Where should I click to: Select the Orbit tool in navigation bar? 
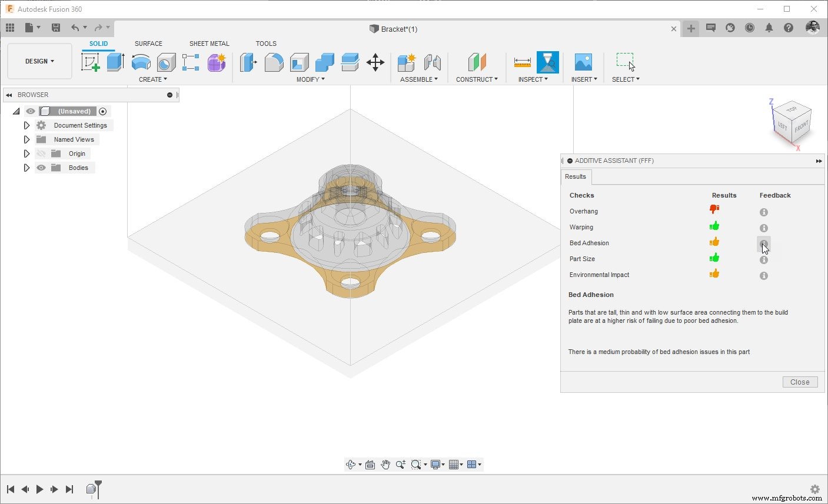pos(352,464)
